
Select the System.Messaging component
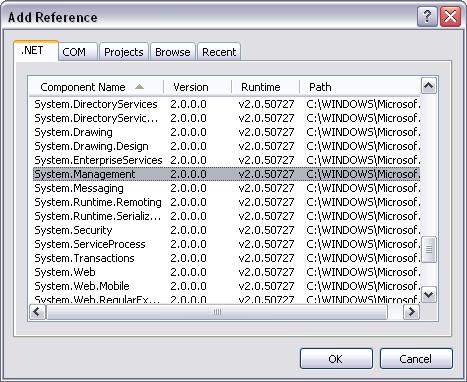(227, 188)
